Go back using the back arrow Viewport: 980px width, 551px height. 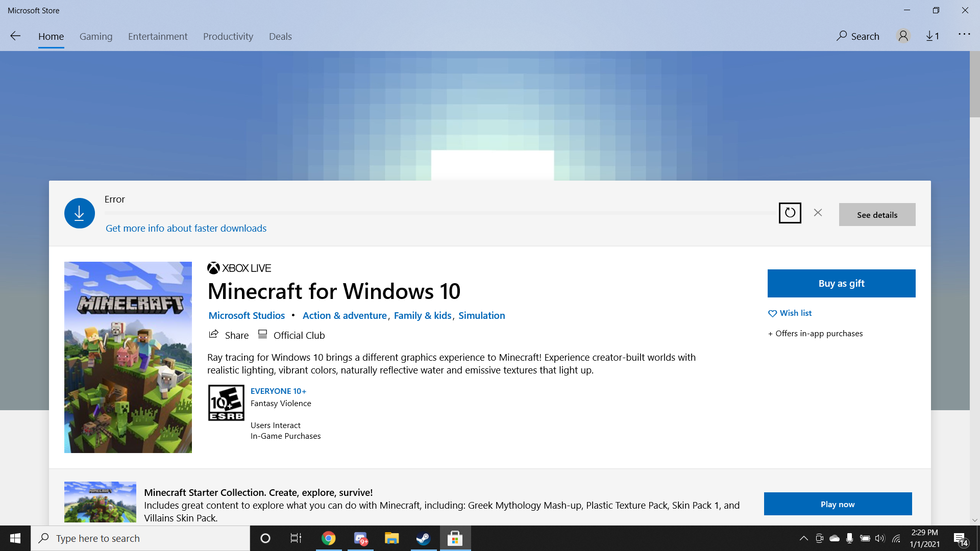(x=15, y=36)
